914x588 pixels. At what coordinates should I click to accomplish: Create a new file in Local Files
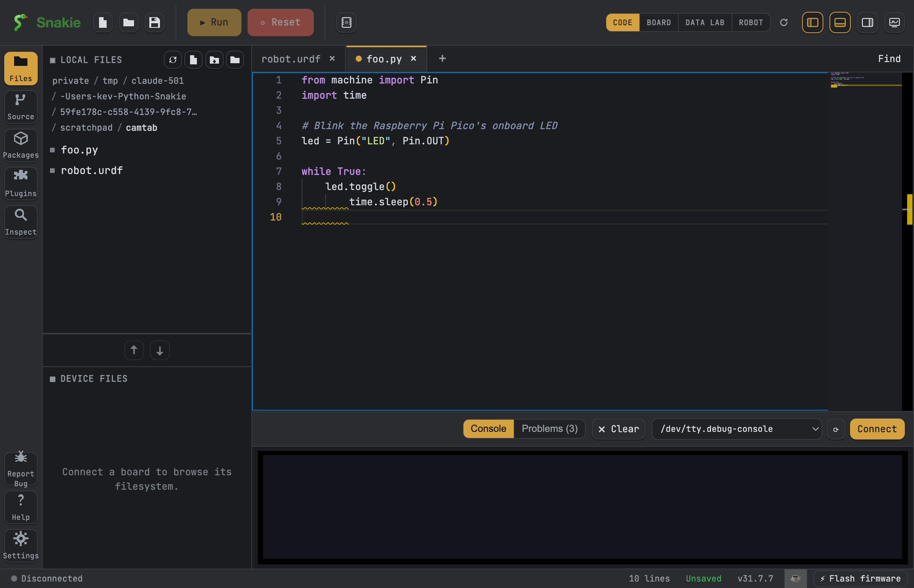point(193,60)
